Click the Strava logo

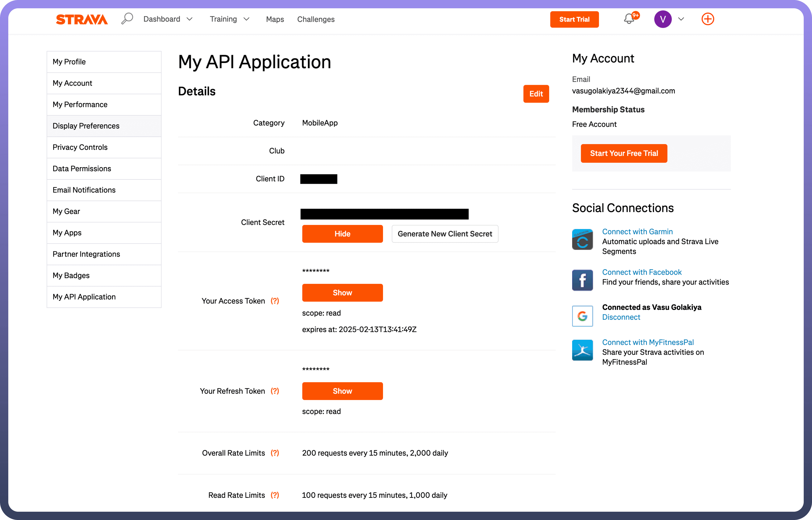[x=82, y=19]
